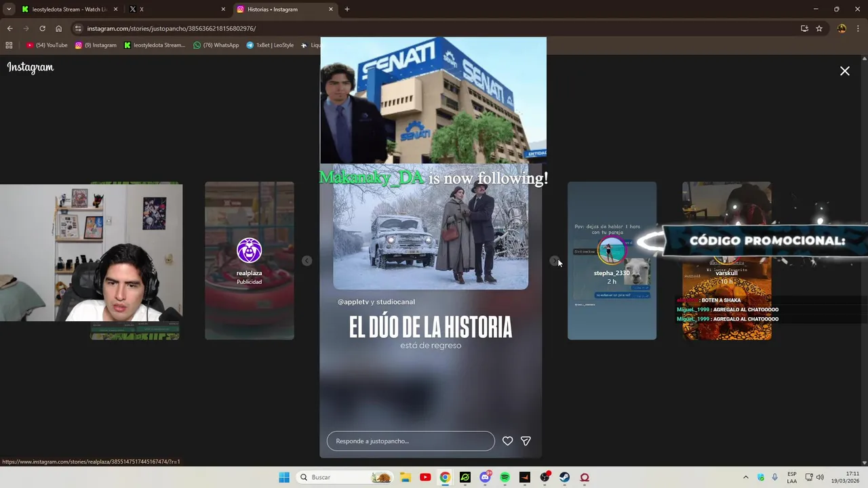Open the Chrome profile avatar
Image resolution: width=868 pixels, height=488 pixels.
(842, 28)
